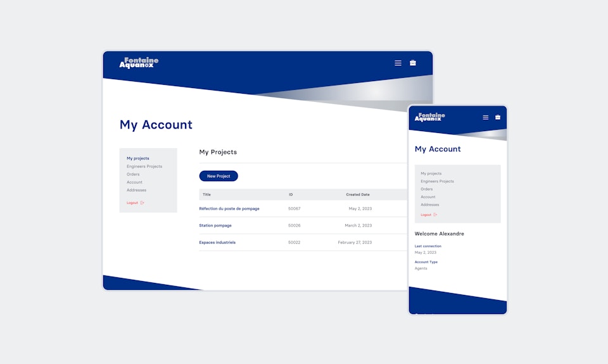Click the logout arrow icon in mobile menu
Image resolution: width=608 pixels, height=364 pixels.
pyautogui.click(x=436, y=215)
